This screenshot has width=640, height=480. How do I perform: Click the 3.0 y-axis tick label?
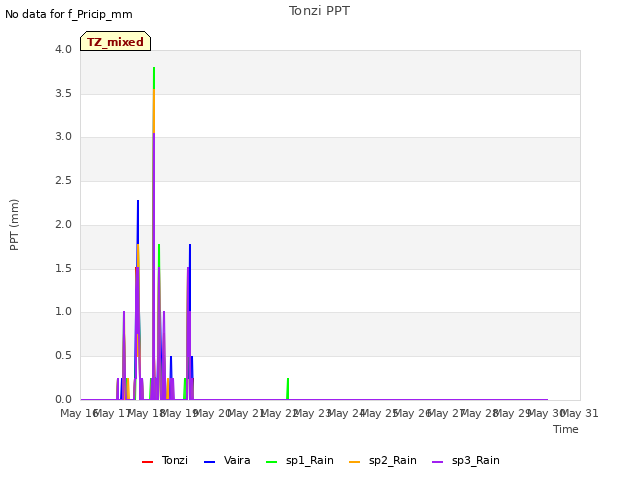pos(63,136)
